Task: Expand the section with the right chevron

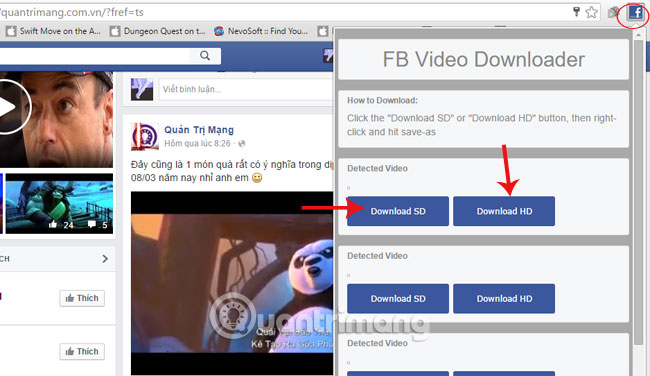Action: tap(105, 259)
